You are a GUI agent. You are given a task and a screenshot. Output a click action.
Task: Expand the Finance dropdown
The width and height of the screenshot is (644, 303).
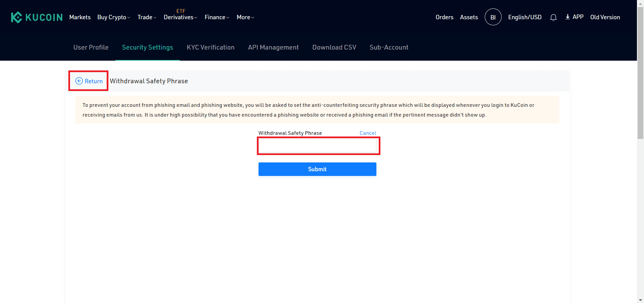point(217,17)
